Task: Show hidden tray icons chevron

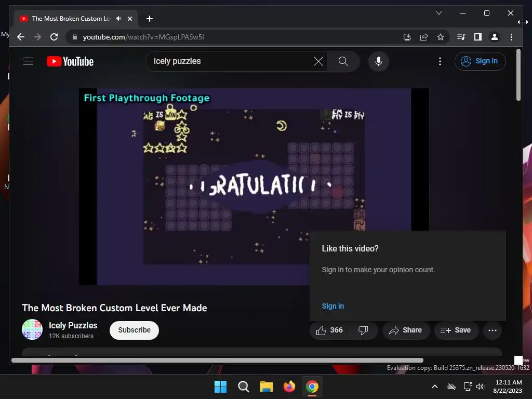Action: 435,387
